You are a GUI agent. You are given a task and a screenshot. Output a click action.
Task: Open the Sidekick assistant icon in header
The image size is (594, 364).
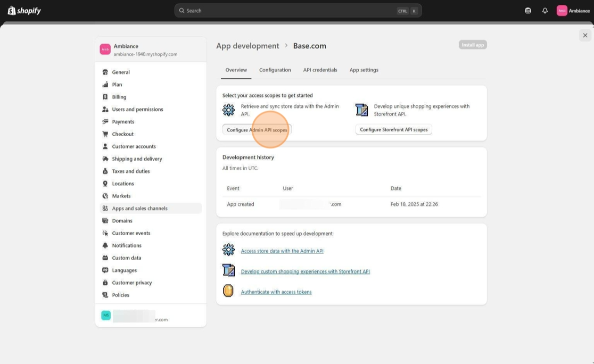pos(527,11)
